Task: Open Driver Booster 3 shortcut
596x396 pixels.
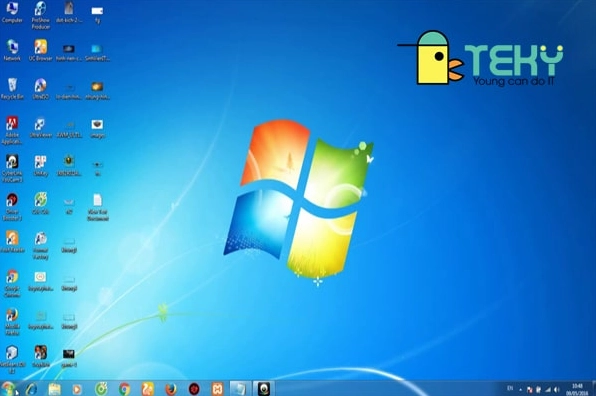Action: [12, 207]
